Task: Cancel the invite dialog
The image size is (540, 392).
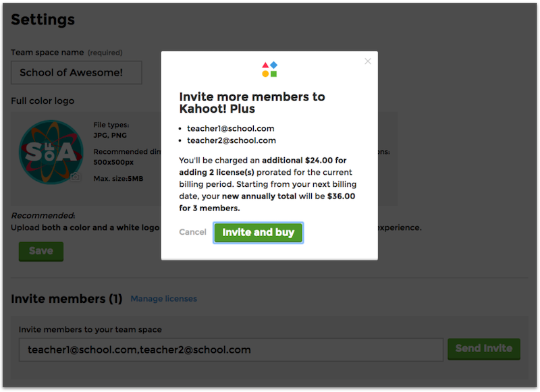Action: (192, 232)
